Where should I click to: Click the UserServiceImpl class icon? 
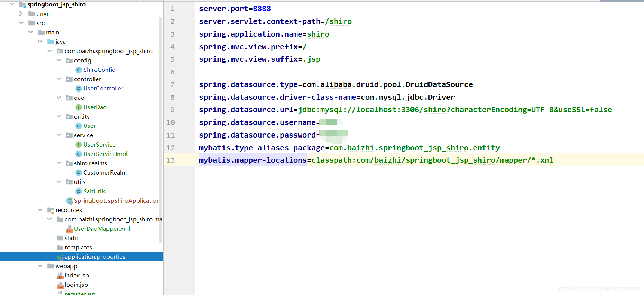tap(79, 154)
